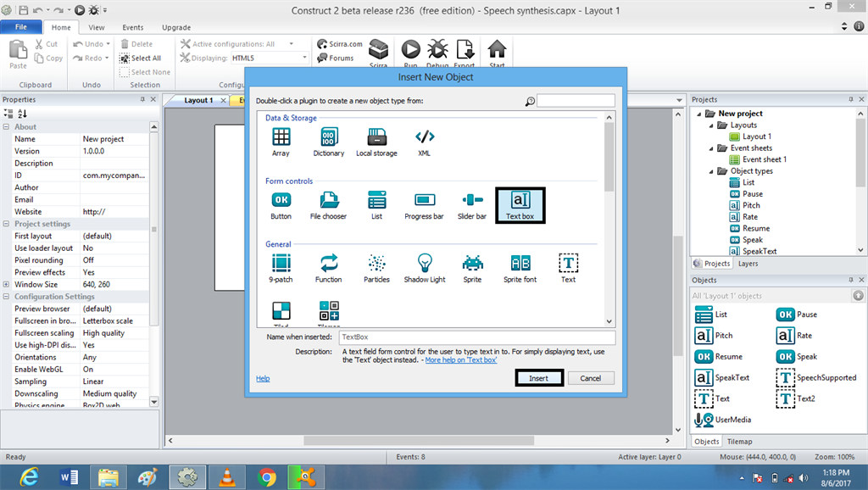Open Scirra.com link in ribbon

pyautogui.click(x=340, y=44)
